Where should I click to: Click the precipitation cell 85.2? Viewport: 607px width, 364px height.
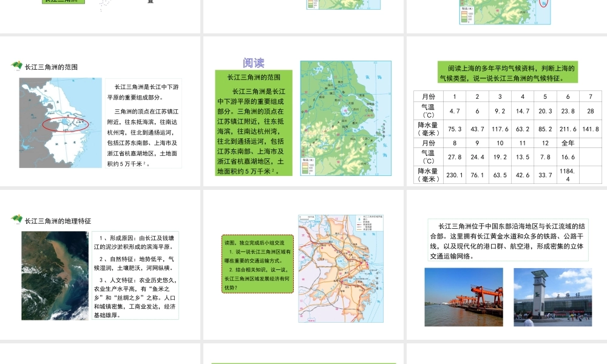[x=545, y=129]
